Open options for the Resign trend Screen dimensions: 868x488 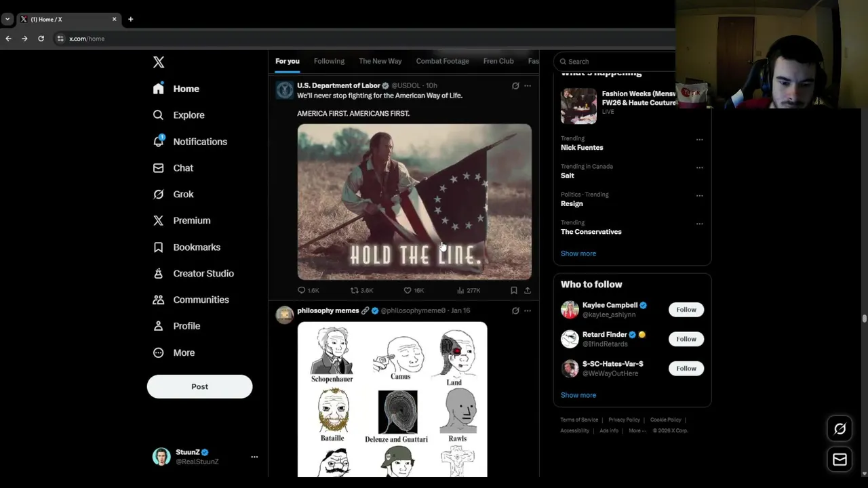click(x=699, y=196)
